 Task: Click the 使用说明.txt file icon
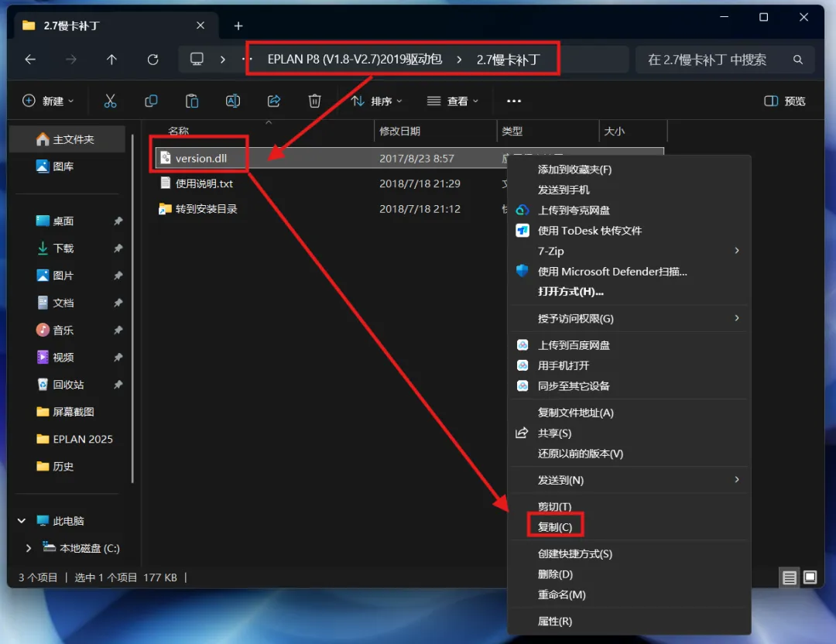point(166,183)
